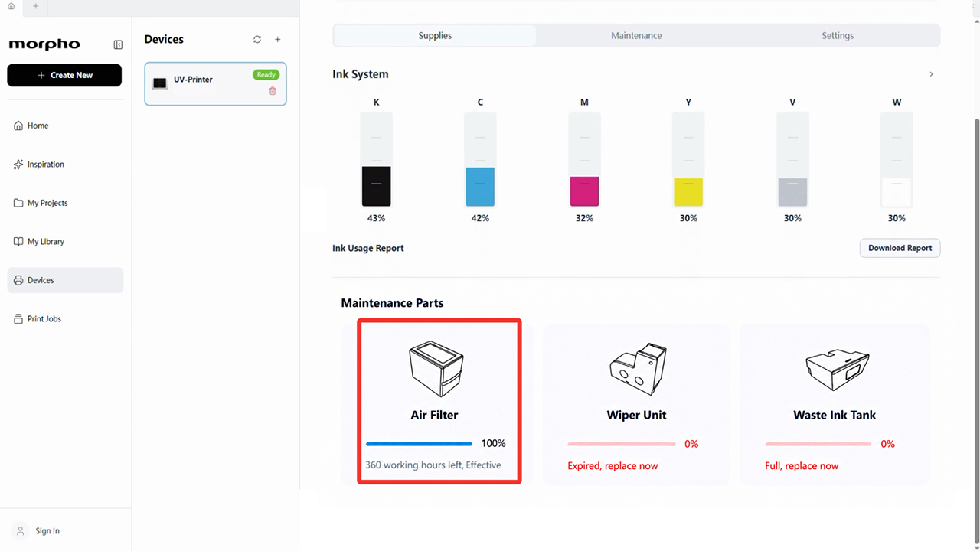Click the black K ink level bar
980x551 pixels.
pos(377,159)
